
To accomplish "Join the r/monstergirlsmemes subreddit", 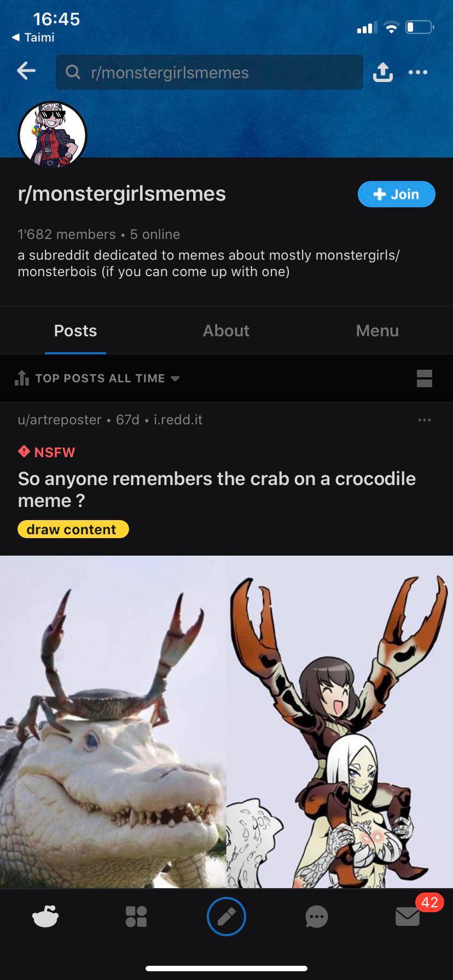I will pyautogui.click(x=396, y=194).
